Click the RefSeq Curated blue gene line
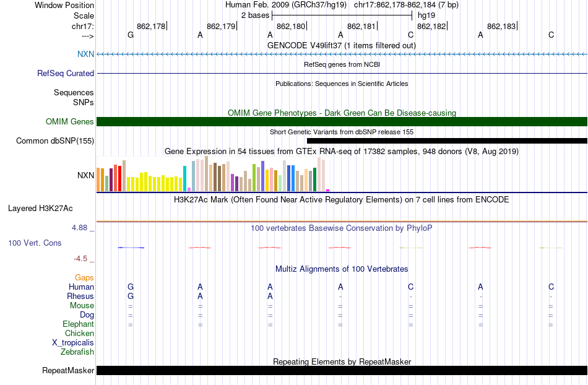Viewport: 588px width, 385px height. pos(342,73)
